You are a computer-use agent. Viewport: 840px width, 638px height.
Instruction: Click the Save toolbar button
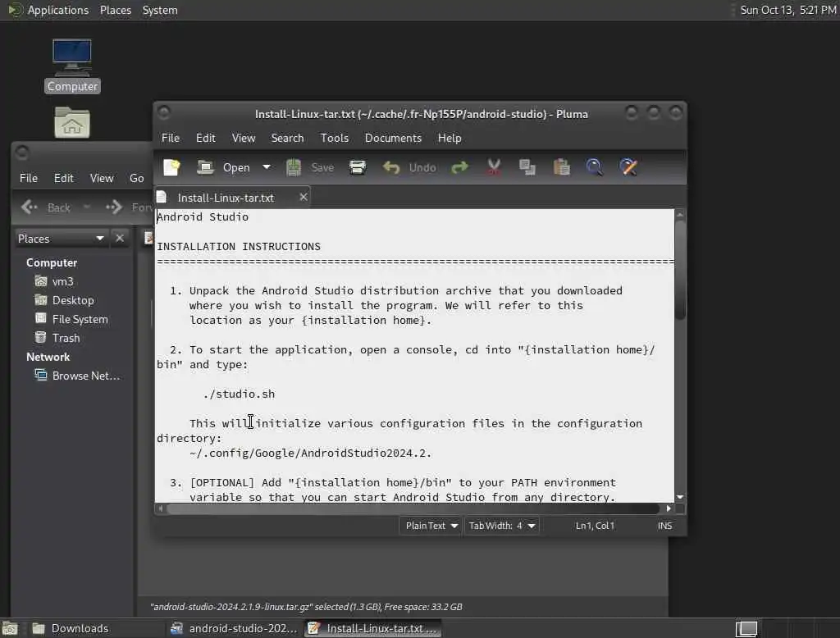pos(309,167)
